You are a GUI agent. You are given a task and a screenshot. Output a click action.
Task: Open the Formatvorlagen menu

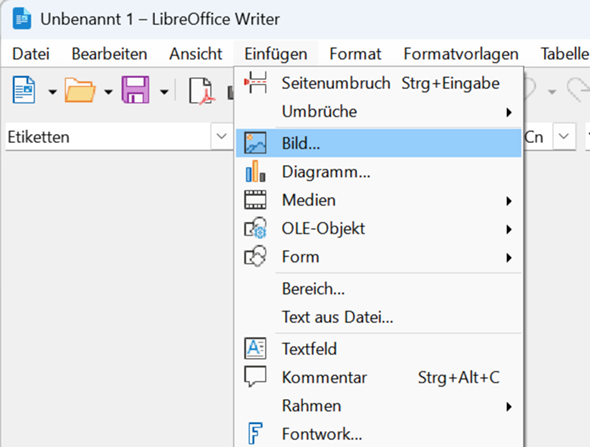461,54
